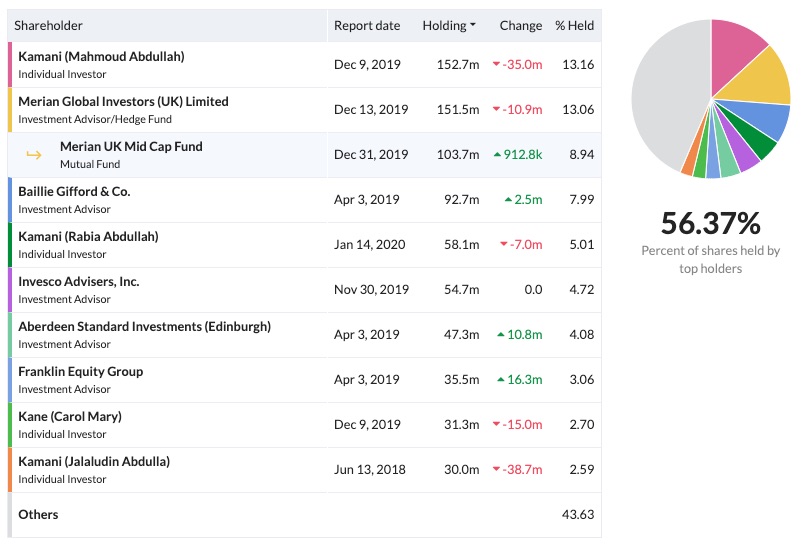Click the 13.16 percent held value
The height and width of the screenshot is (547, 801).
point(578,64)
